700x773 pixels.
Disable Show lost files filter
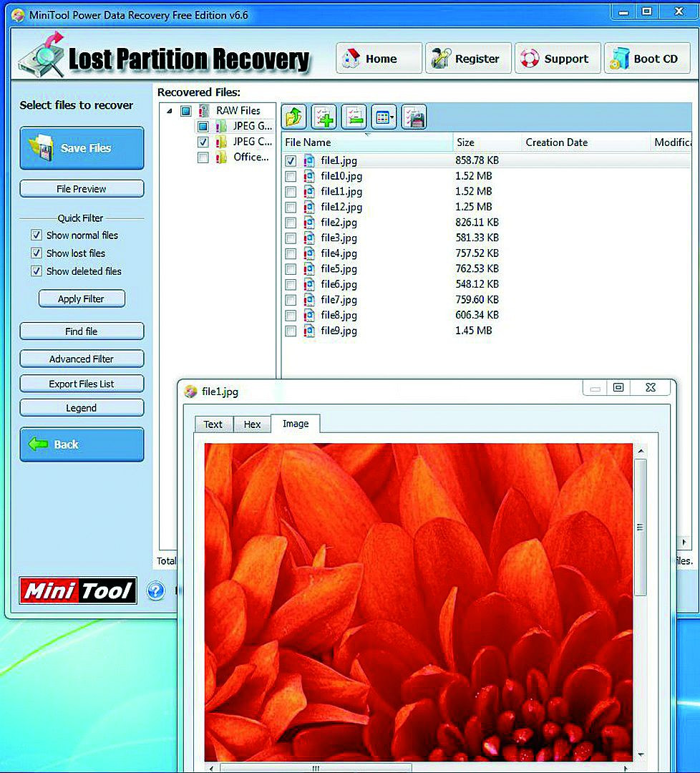(37, 253)
